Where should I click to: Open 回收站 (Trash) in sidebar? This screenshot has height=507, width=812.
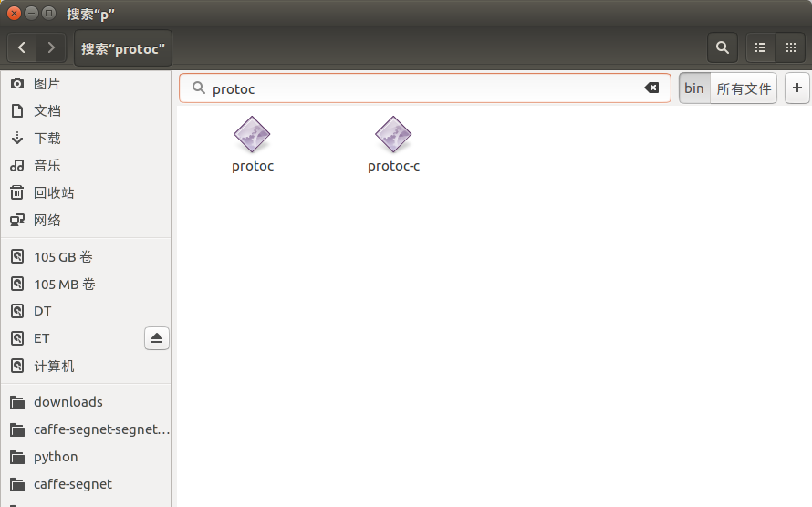click(86, 193)
